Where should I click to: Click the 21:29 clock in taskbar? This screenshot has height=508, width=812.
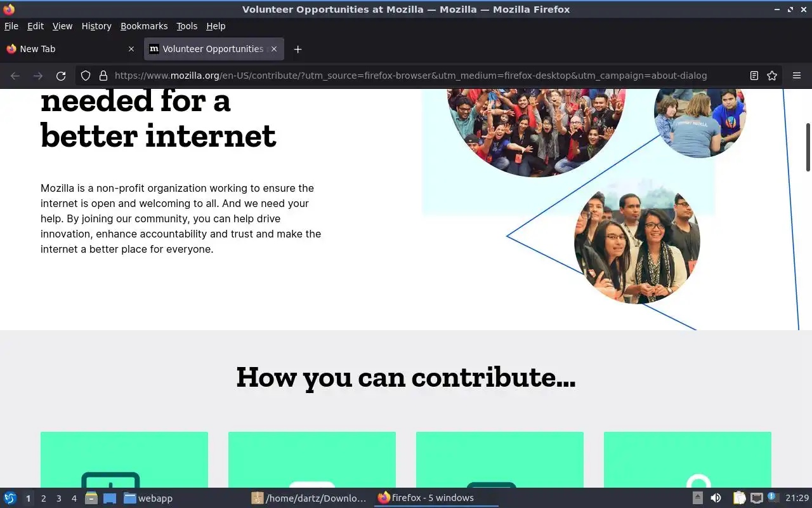(x=797, y=498)
